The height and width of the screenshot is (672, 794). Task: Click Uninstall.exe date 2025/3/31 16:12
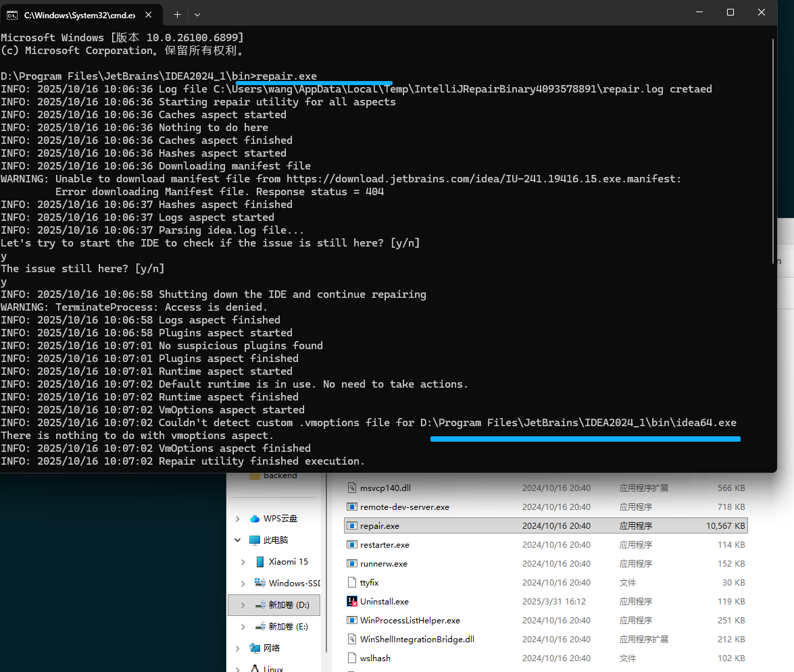point(554,601)
